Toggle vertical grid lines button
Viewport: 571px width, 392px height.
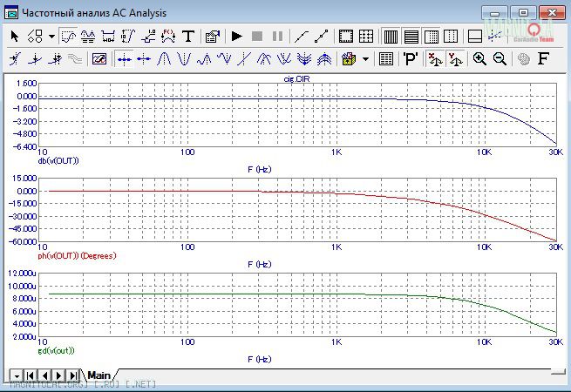391,37
